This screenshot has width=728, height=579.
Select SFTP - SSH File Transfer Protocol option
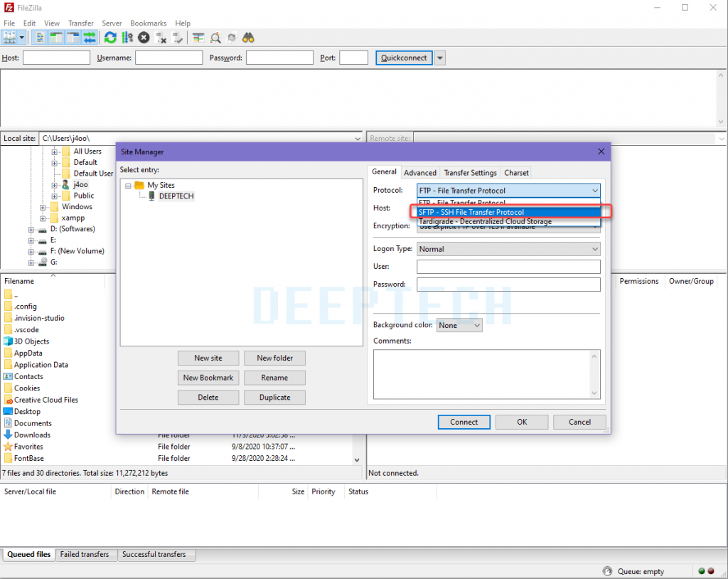point(508,213)
